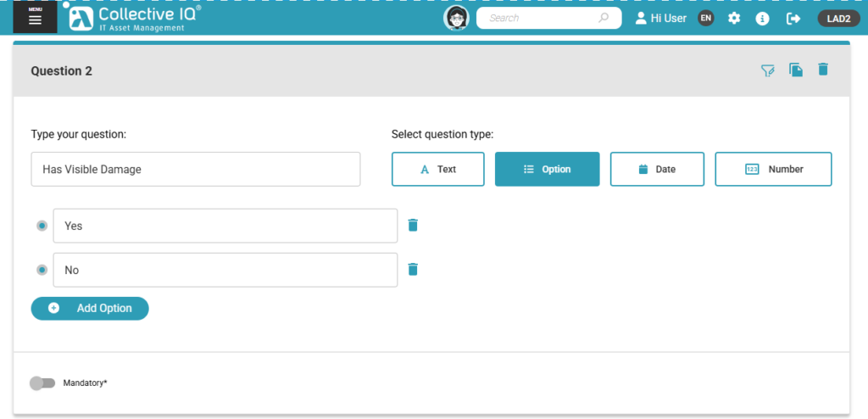Screen dimensions: 868x419
Task: Select the Yes radio button
Action: 42,226
